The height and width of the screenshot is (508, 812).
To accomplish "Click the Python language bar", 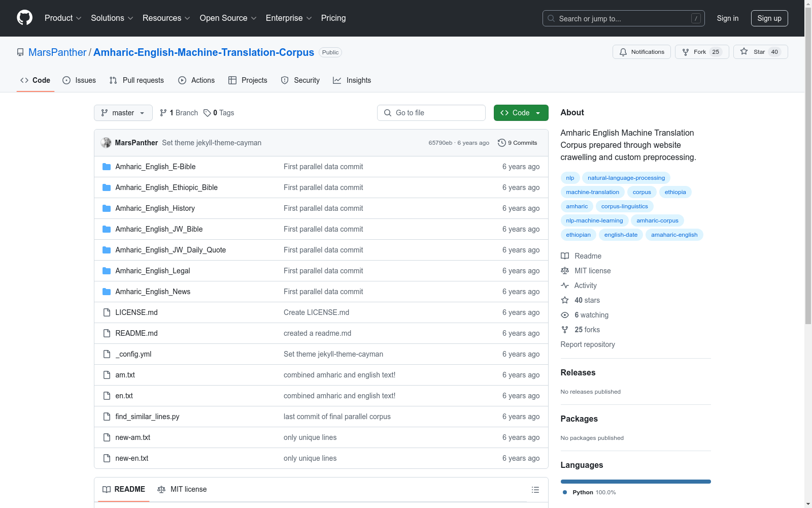I will 636,482.
